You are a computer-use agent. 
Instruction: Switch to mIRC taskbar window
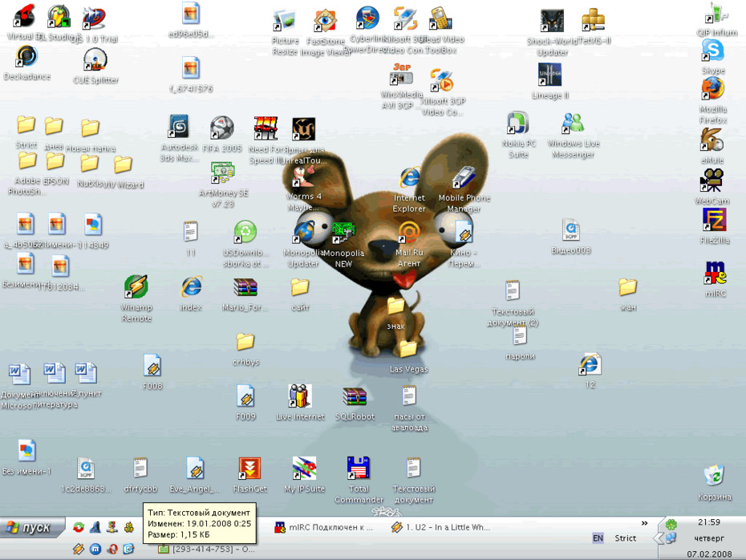(323, 527)
